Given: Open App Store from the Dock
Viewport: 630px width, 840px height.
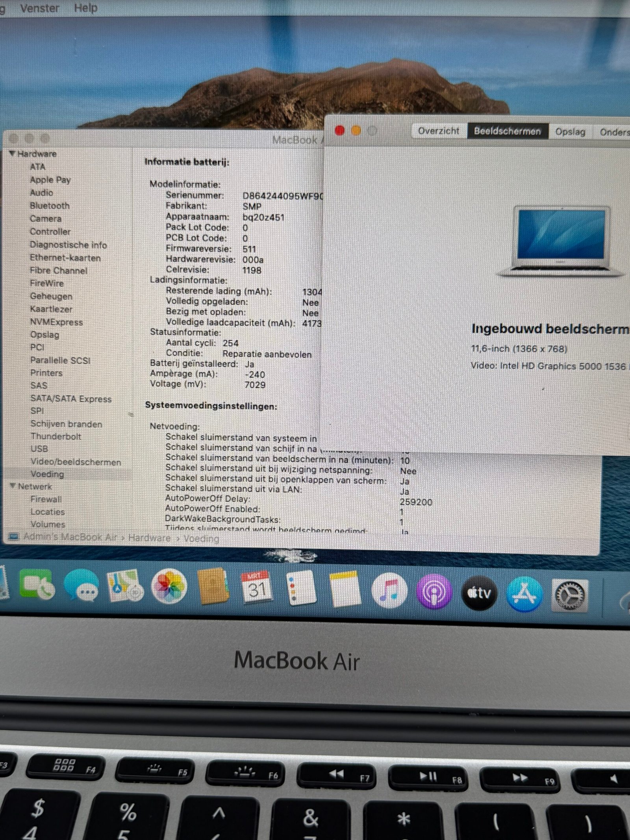Looking at the screenshot, I should [524, 594].
